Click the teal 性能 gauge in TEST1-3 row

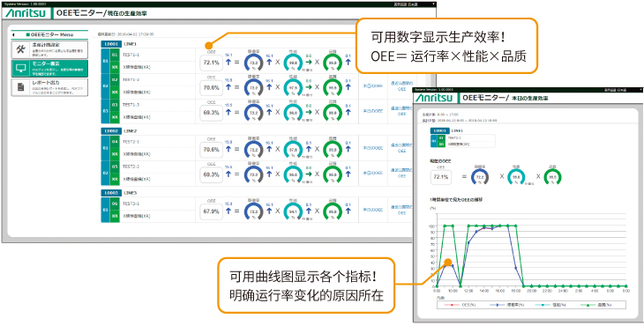coord(293,112)
